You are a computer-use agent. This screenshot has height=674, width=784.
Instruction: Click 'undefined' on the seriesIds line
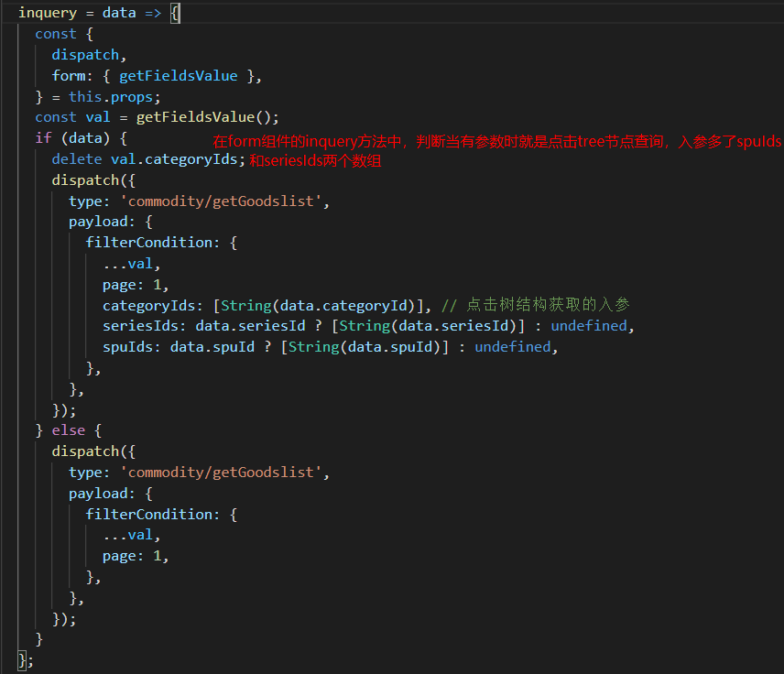[x=589, y=327]
